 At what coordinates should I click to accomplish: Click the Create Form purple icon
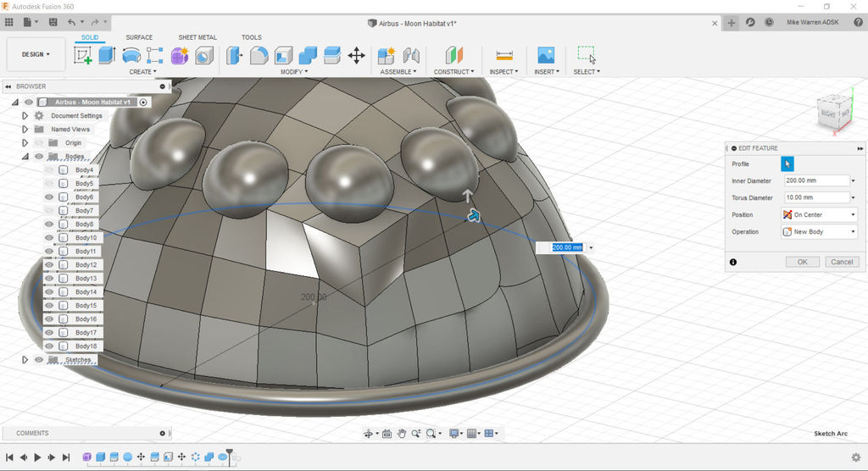pos(180,55)
